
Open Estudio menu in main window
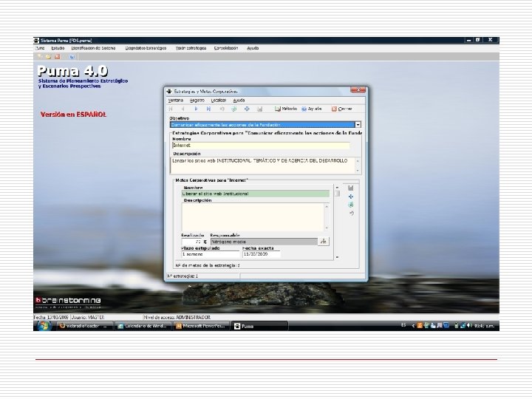(x=58, y=48)
